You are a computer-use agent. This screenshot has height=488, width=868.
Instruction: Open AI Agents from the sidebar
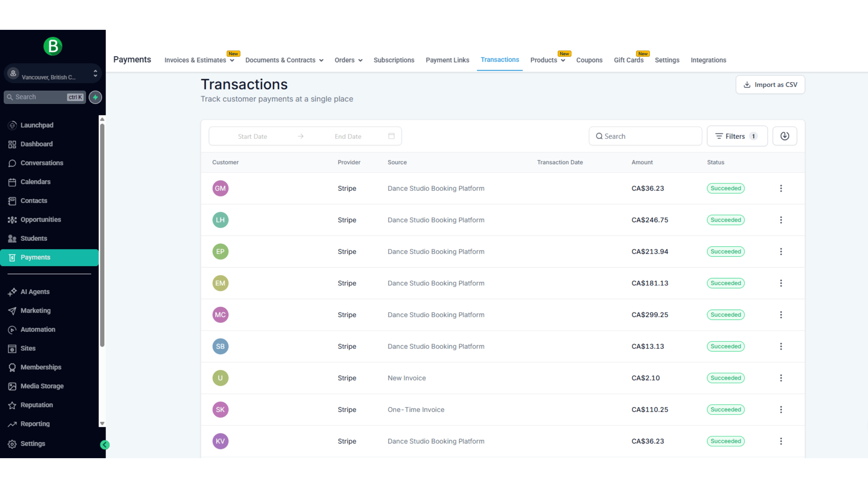click(12, 292)
